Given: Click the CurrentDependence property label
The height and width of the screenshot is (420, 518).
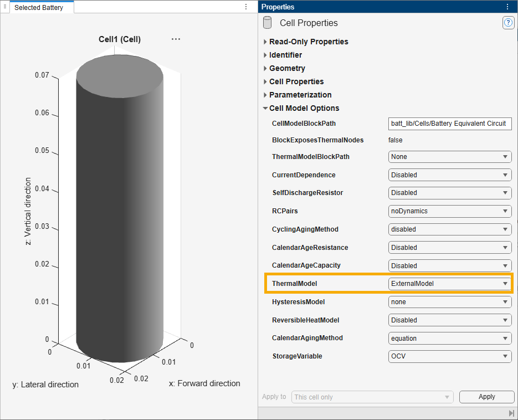Looking at the screenshot, I should point(304,175).
